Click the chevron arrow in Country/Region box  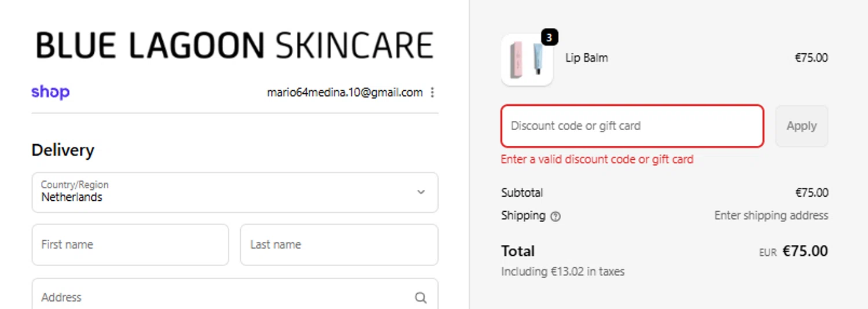pyautogui.click(x=421, y=192)
